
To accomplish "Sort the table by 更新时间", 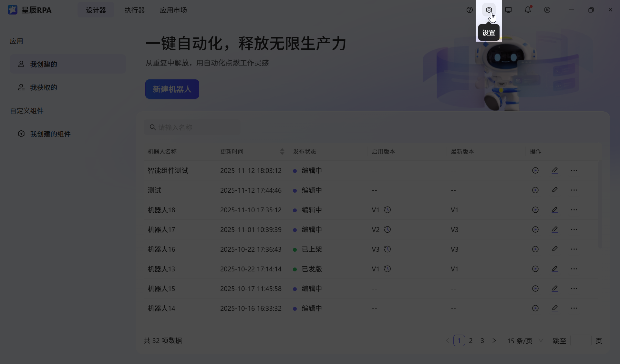I will click(282, 151).
